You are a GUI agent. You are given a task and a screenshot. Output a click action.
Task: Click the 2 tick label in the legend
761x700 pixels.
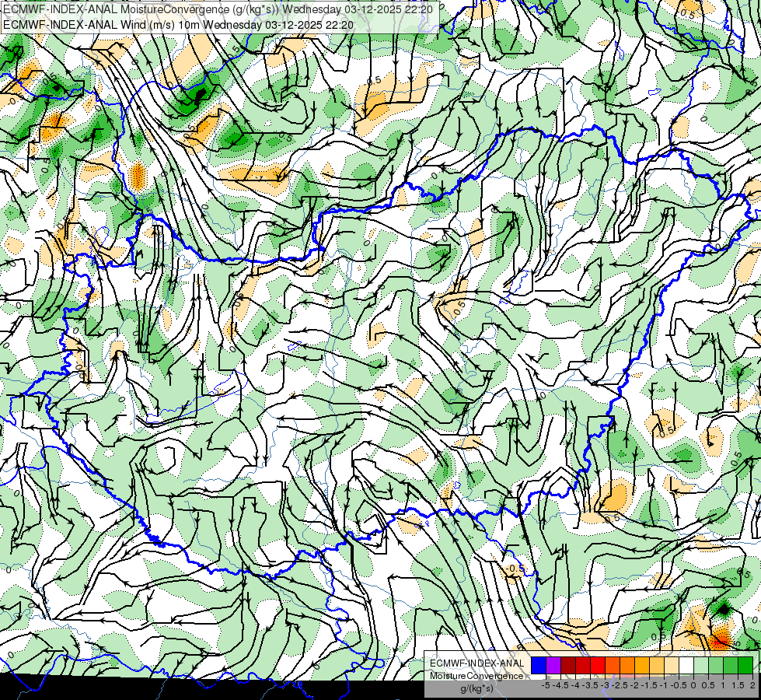pos(752,685)
